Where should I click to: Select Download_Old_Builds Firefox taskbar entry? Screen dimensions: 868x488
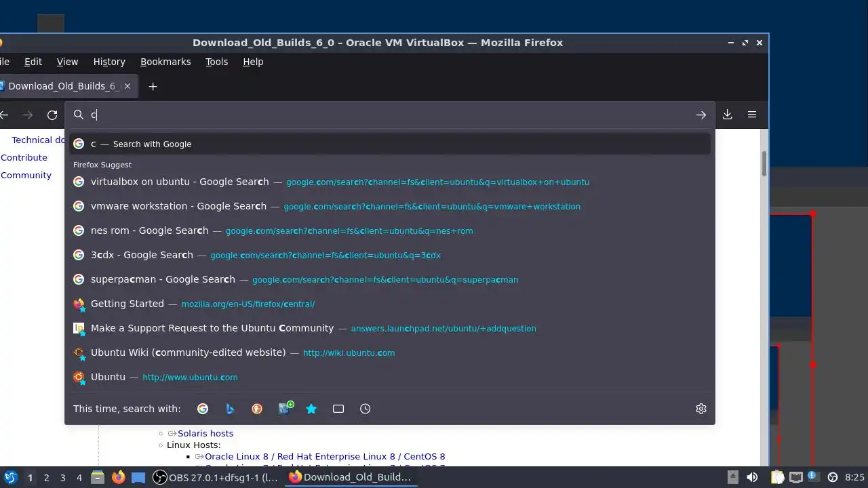pyautogui.click(x=351, y=477)
